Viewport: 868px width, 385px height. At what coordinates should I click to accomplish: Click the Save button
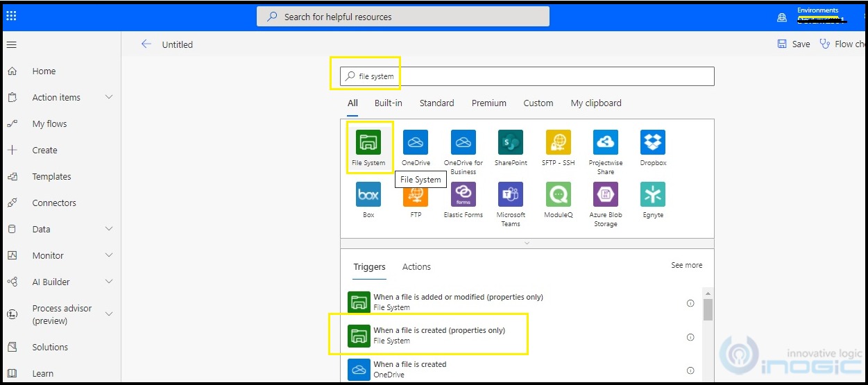(x=794, y=44)
